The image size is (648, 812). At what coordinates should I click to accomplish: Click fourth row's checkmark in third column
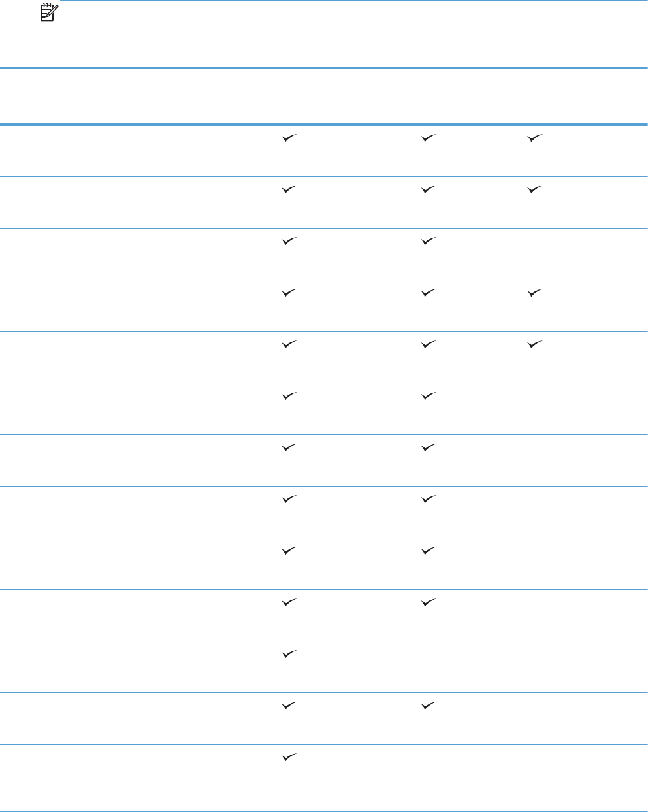(534, 293)
